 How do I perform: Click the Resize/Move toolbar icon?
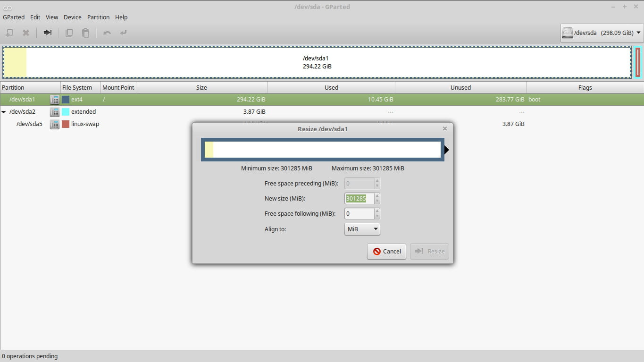[x=48, y=33]
